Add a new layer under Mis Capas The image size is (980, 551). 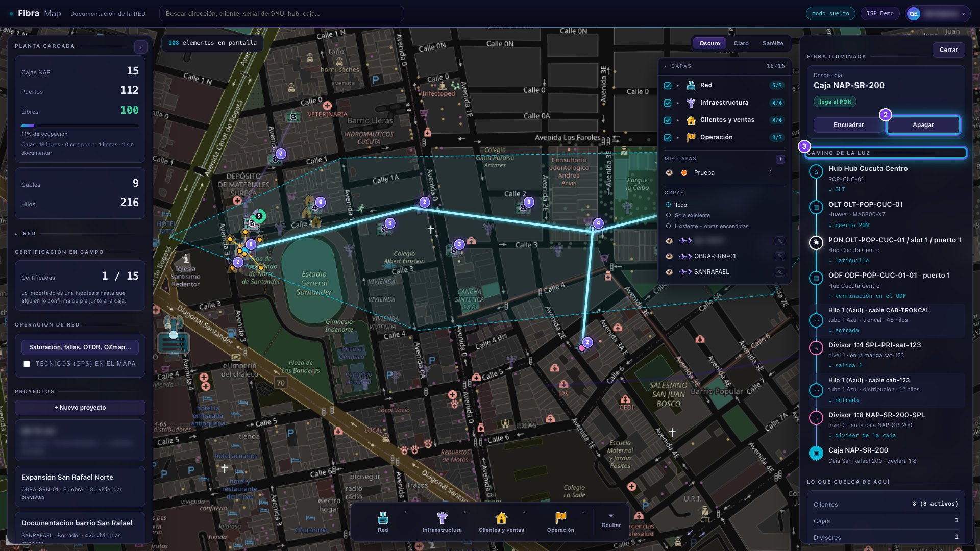(x=780, y=159)
